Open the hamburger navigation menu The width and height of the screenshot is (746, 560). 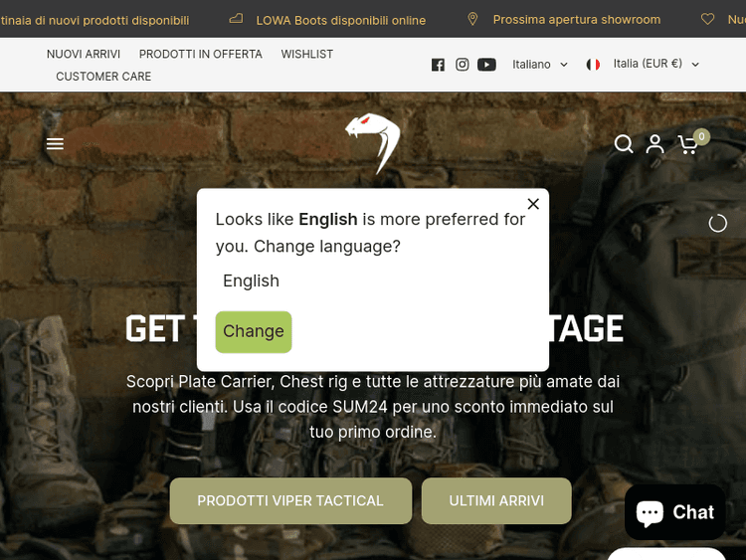pyautogui.click(x=55, y=143)
